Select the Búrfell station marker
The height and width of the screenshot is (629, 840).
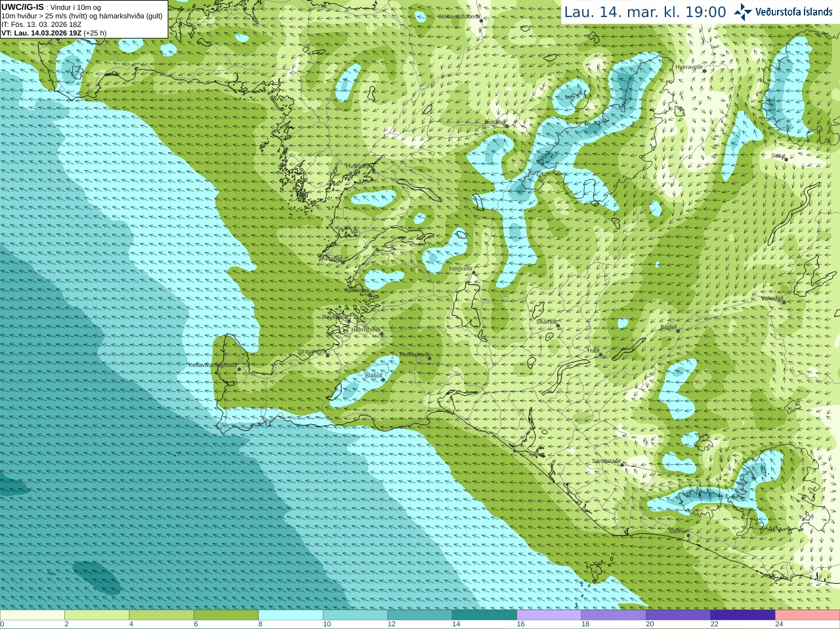679,331
